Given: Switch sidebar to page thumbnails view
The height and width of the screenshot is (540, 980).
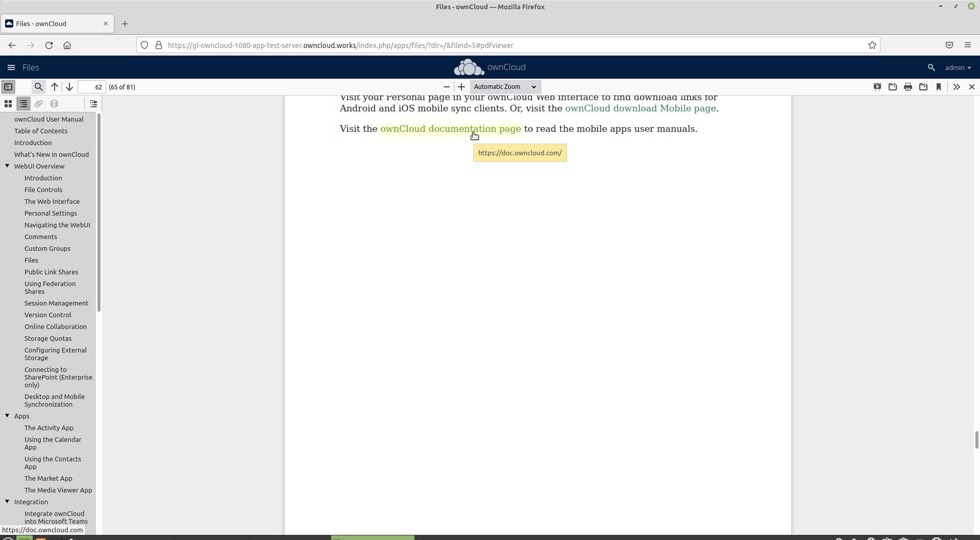Looking at the screenshot, I should tap(8, 103).
